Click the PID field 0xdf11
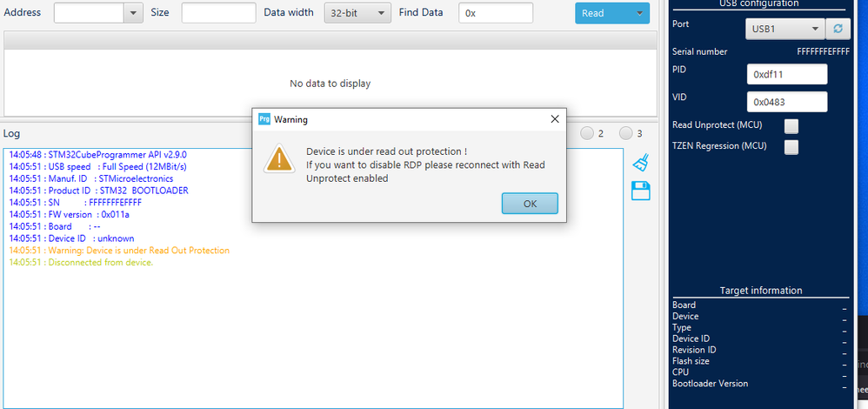868x409 pixels. click(x=786, y=74)
